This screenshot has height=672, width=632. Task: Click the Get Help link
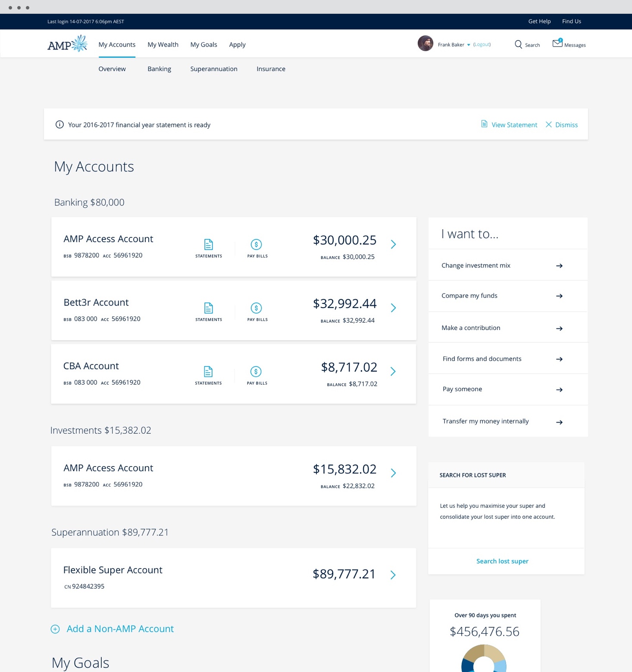pyautogui.click(x=539, y=21)
